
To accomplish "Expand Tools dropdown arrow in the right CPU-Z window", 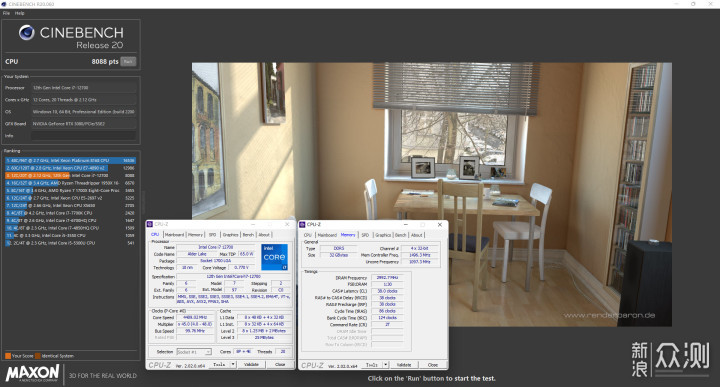I will (x=385, y=365).
